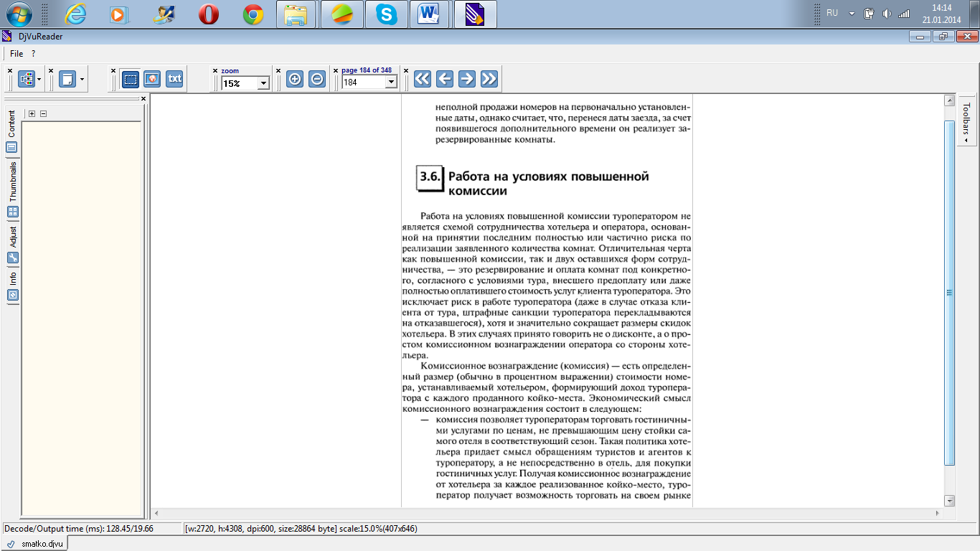Viewport: 980px width, 551px height.
Task: Open the layout mode dropdown arrow
Action: click(39, 79)
